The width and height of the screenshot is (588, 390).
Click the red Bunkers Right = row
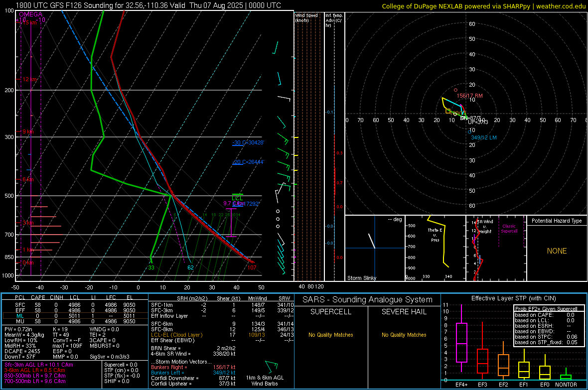pos(193,367)
